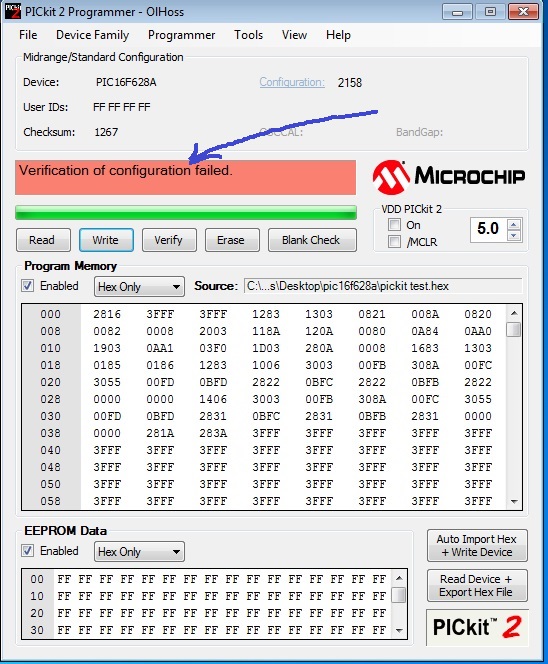The height and width of the screenshot is (664, 548).
Task: Click the configuration value 2158
Action: pos(350,83)
